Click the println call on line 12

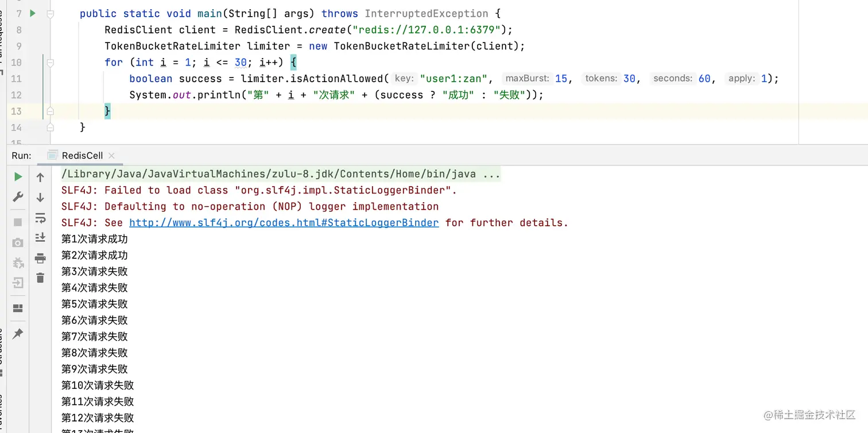[219, 95]
